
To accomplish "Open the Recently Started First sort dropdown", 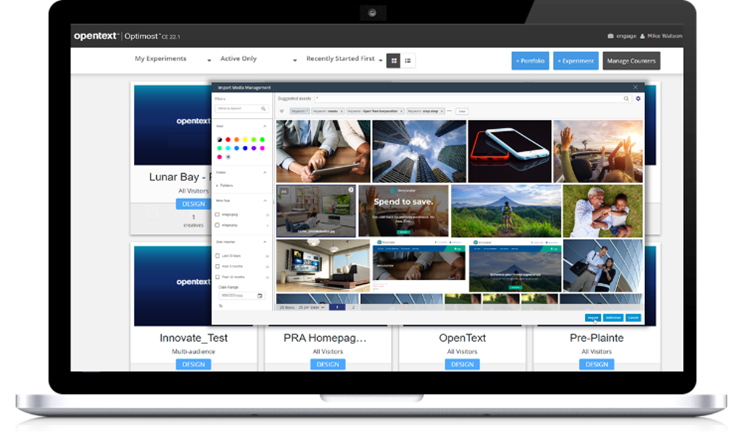I will pos(344,59).
